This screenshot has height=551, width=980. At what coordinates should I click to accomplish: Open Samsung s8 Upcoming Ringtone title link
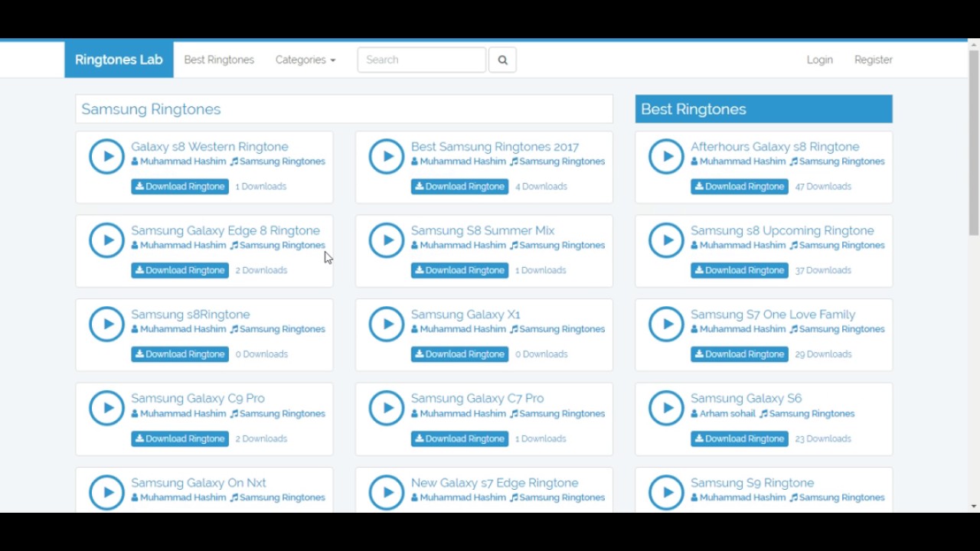[782, 230]
